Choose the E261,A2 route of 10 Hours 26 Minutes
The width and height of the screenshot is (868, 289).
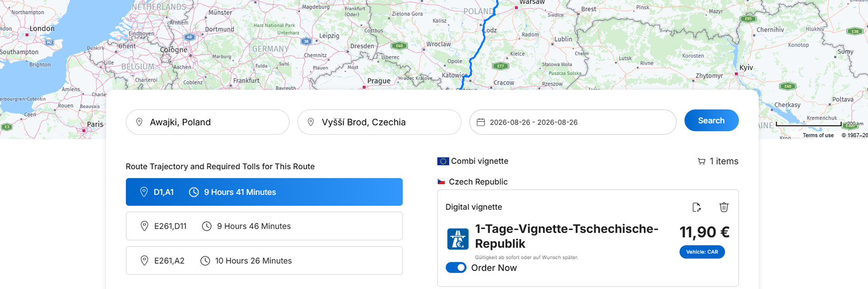264,261
